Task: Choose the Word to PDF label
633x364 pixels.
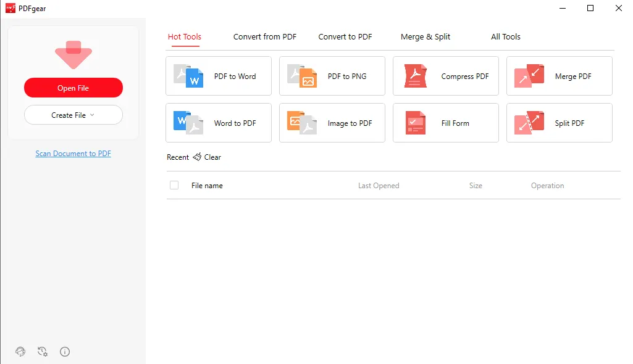Action: pyautogui.click(x=235, y=123)
